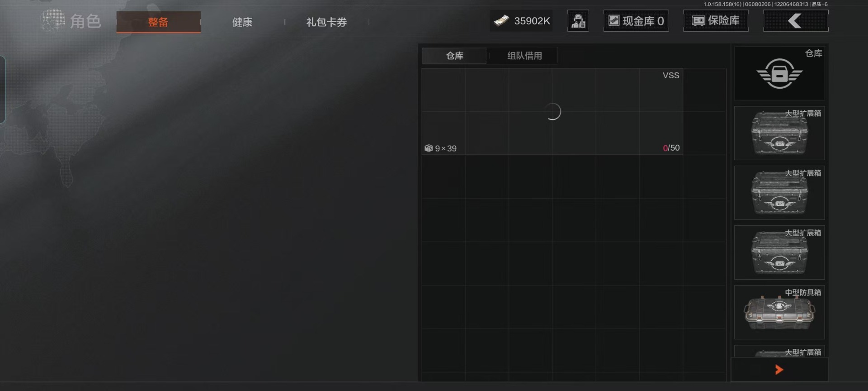Select the partially visible bottom 大型扩展箱
Screen dimensions: 868x391
pyautogui.click(x=779, y=352)
